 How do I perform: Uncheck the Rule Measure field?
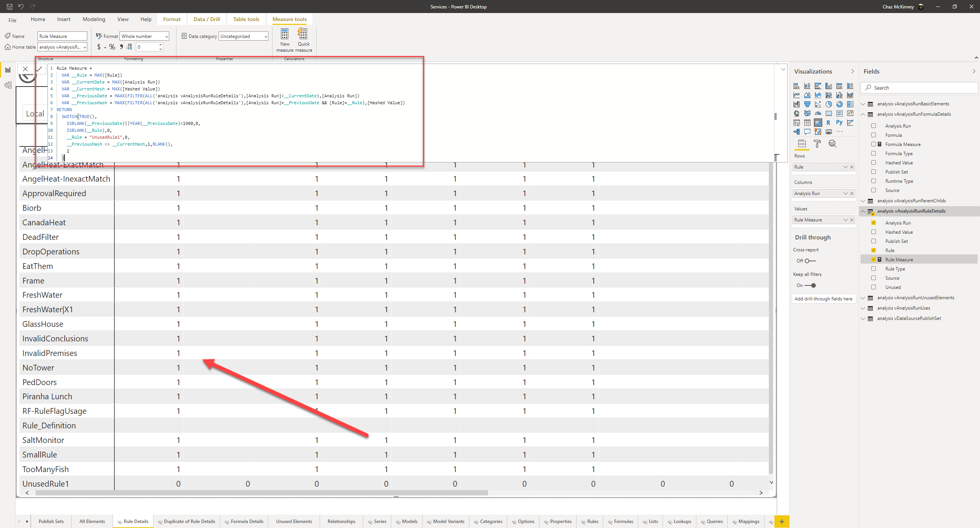[x=874, y=259]
